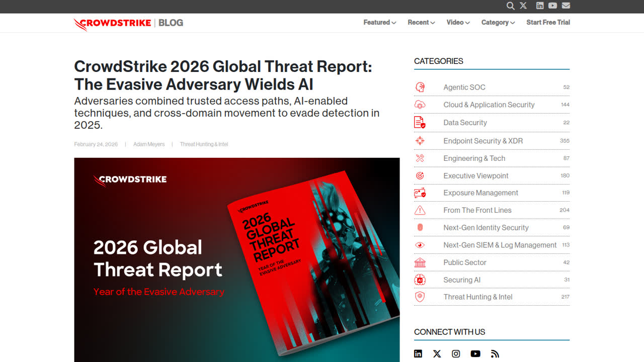Click the CONNECT WITH US heading

pos(449,332)
